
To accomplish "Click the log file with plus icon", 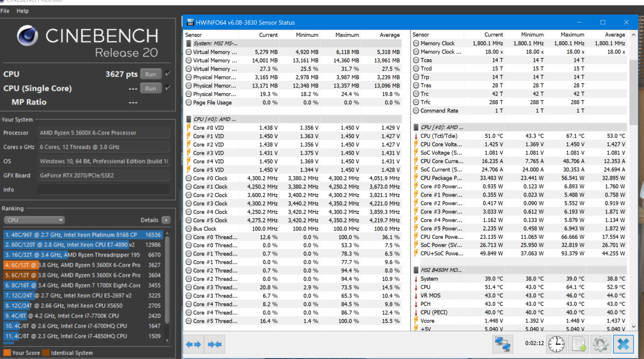I will click(579, 344).
